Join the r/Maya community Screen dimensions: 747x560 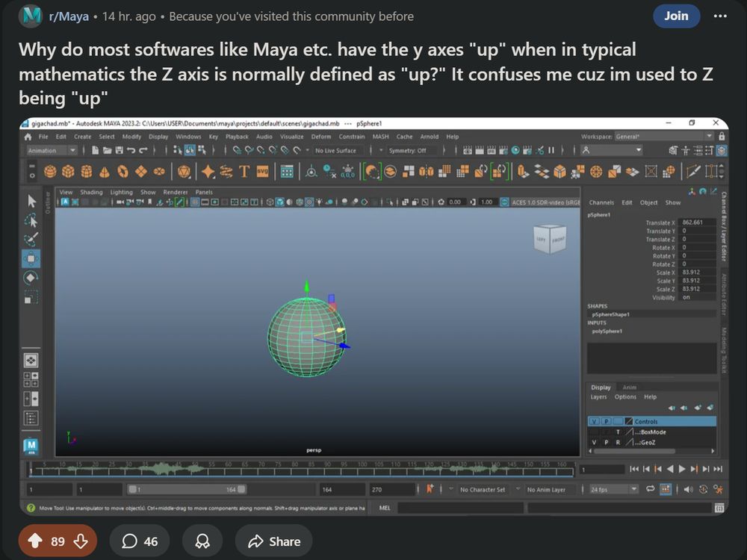pyautogui.click(x=677, y=16)
